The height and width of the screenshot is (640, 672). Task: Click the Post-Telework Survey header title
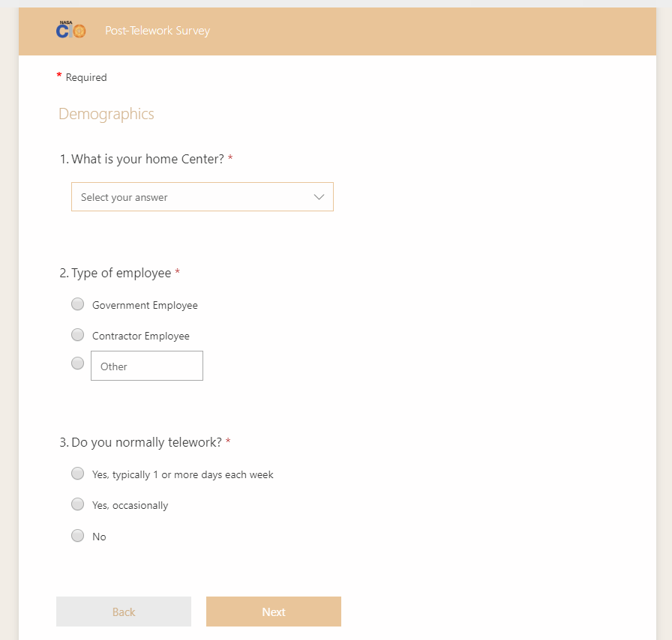point(157,31)
